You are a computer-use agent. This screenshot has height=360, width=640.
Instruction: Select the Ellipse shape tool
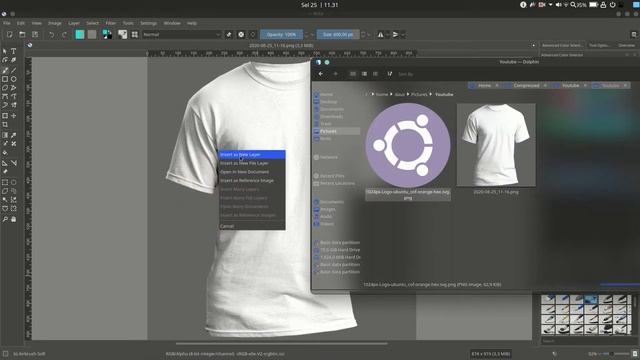point(13,79)
